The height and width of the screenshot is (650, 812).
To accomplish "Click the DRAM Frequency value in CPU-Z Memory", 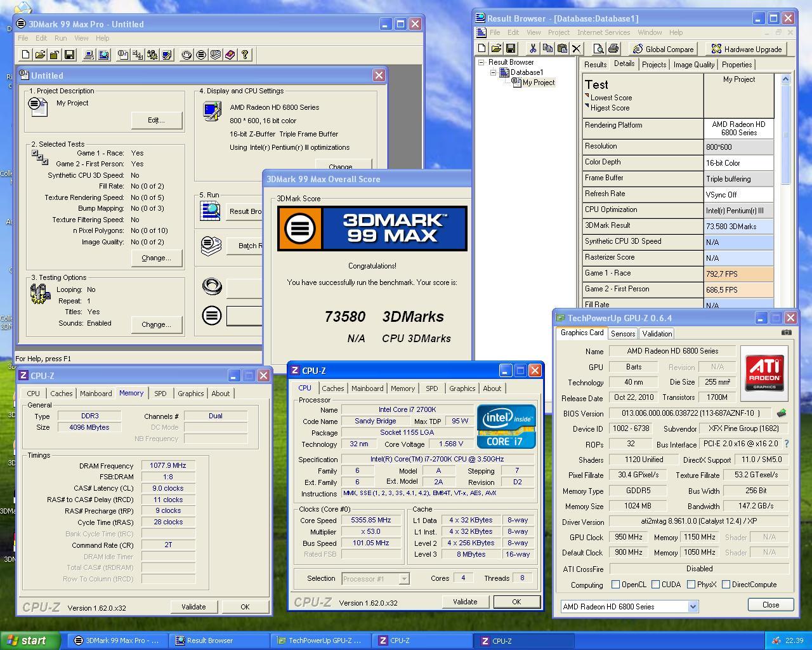I will (168, 465).
